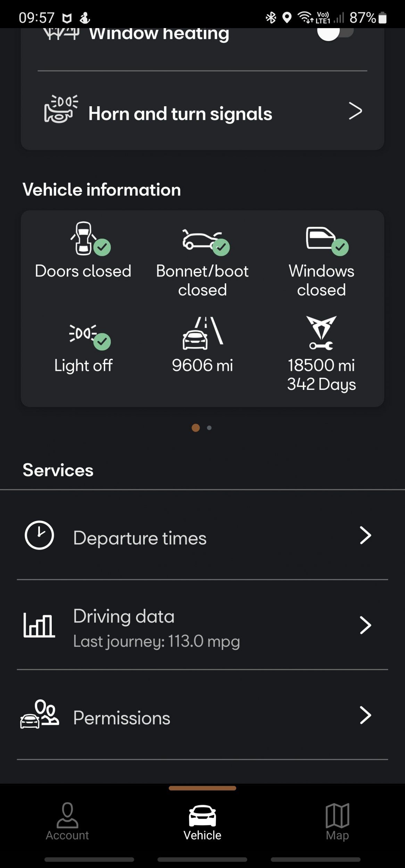This screenshot has height=868, width=405.
Task: Open Horn and turn signals chevron
Action: pyautogui.click(x=355, y=111)
